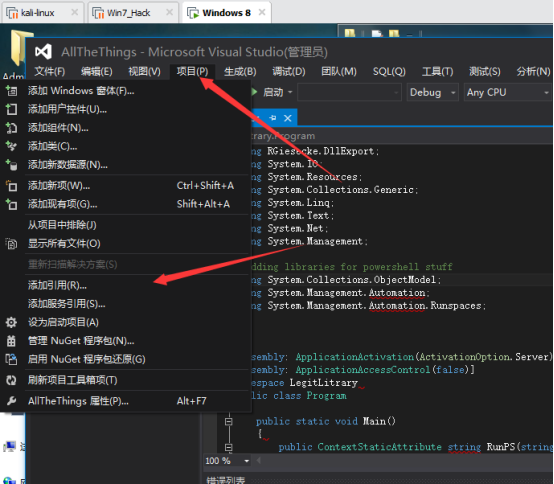554x484 pixels.
Task: Click the Add Class menu icon
Action: coord(11,146)
